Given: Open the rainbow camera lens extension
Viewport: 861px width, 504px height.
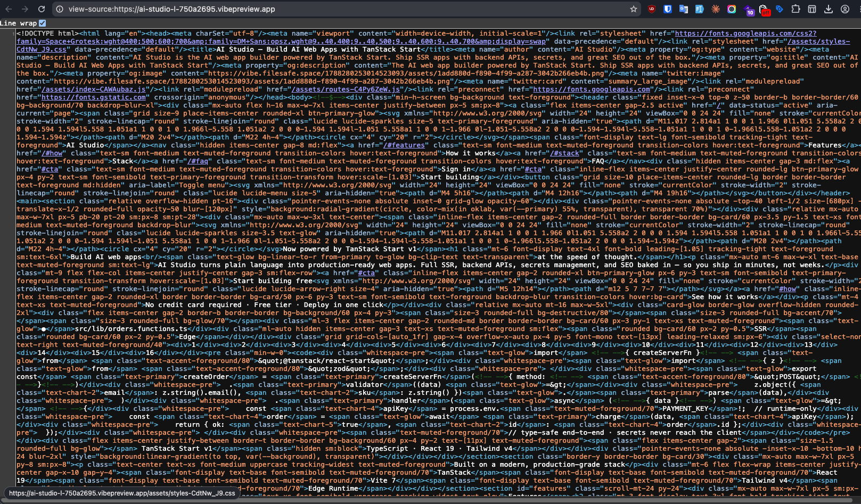Looking at the screenshot, I should (732, 9).
